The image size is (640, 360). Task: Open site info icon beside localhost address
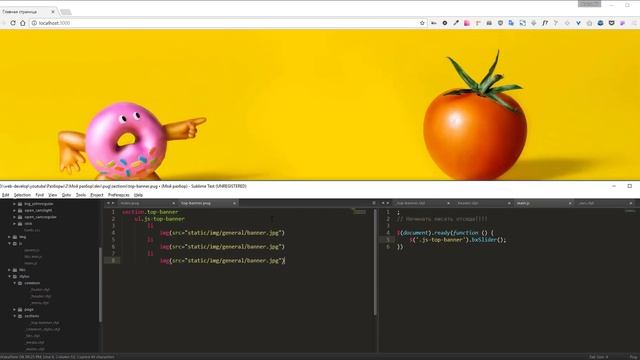(34, 23)
